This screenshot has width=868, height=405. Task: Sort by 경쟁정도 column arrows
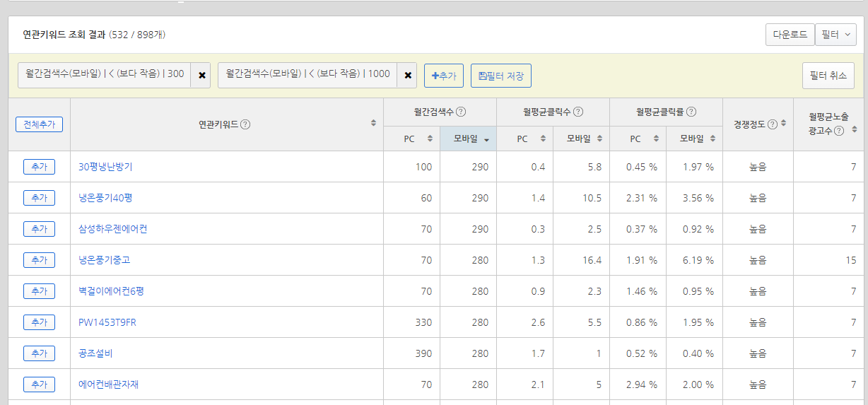(x=783, y=124)
